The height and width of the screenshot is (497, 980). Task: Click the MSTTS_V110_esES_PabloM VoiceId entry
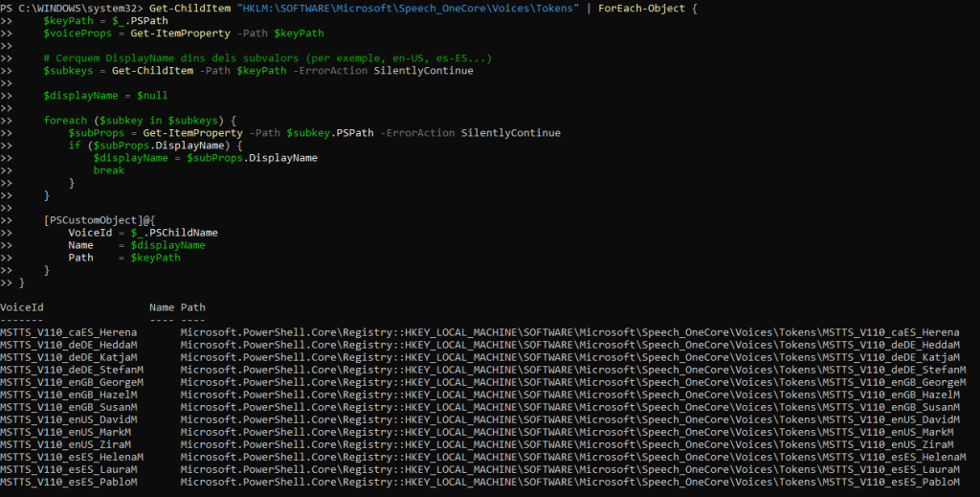(69, 482)
